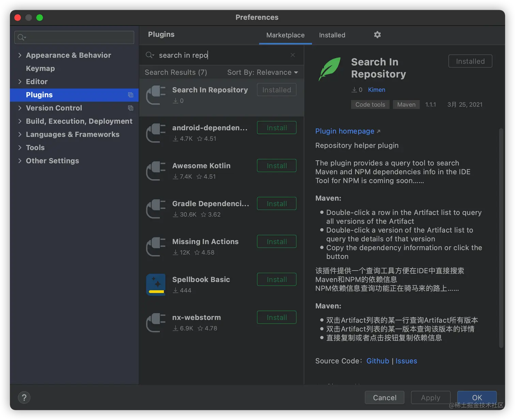
Task: Click the external link arrow after Plugin homepage
Action: [378, 131]
